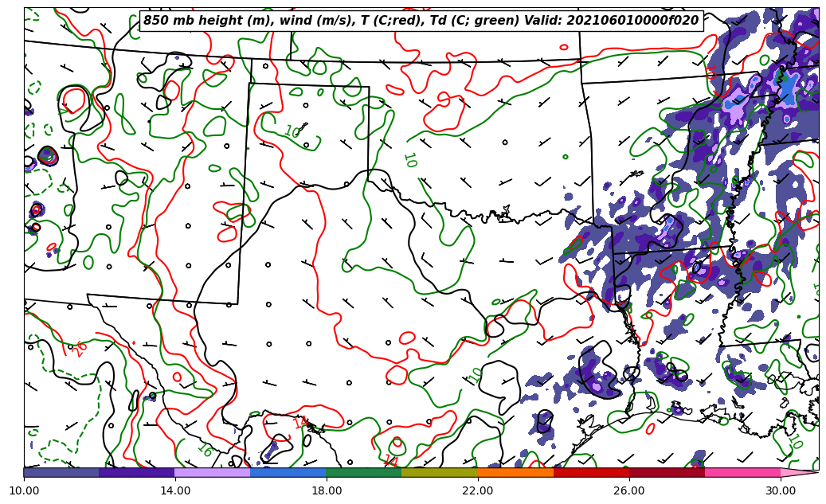Click the olive 20–22 colorbar segment
Viewport: 826px width, 504px height.
(x=440, y=472)
